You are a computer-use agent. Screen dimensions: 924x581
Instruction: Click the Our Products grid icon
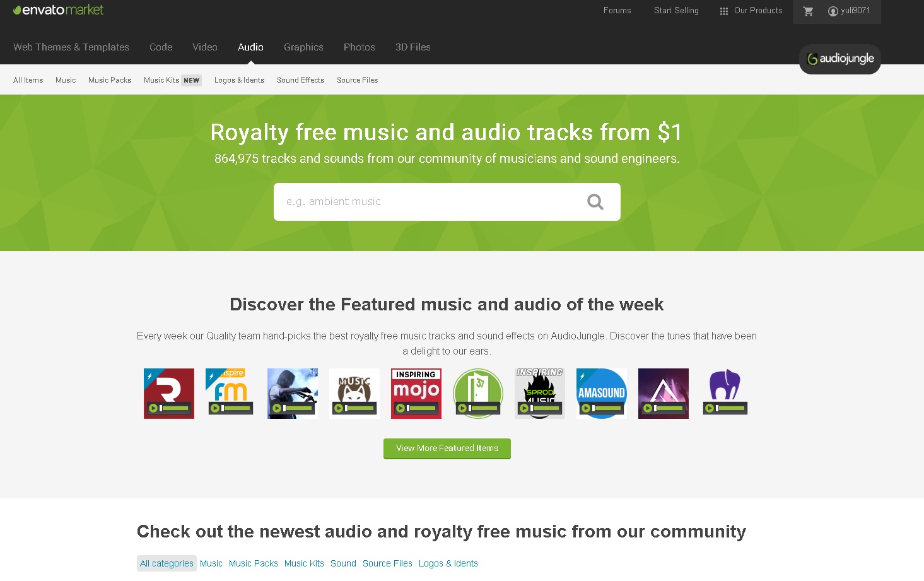click(x=724, y=11)
